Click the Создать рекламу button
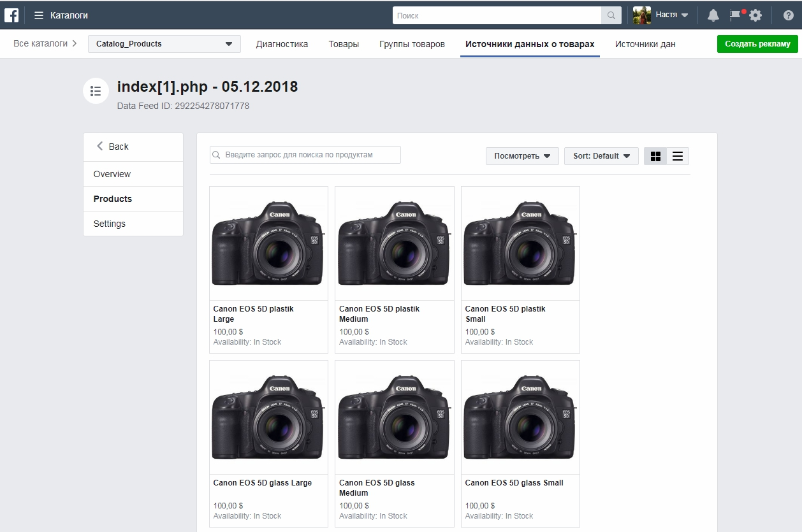This screenshot has height=532, width=802. [757, 44]
